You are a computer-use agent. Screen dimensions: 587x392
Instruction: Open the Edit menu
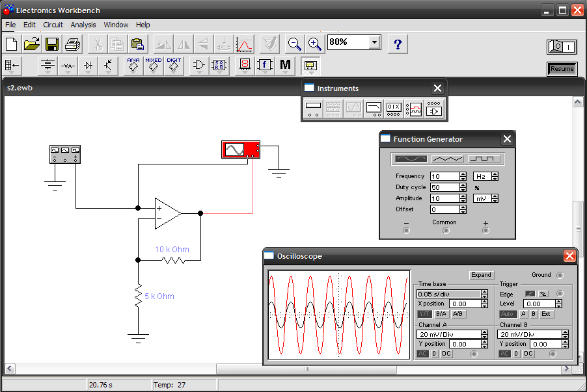point(29,25)
